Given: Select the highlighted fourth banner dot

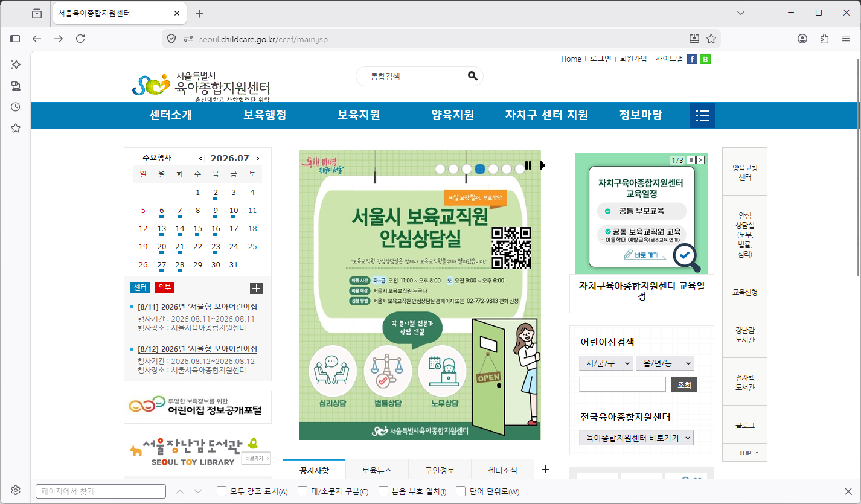Looking at the screenshot, I should click(480, 169).
